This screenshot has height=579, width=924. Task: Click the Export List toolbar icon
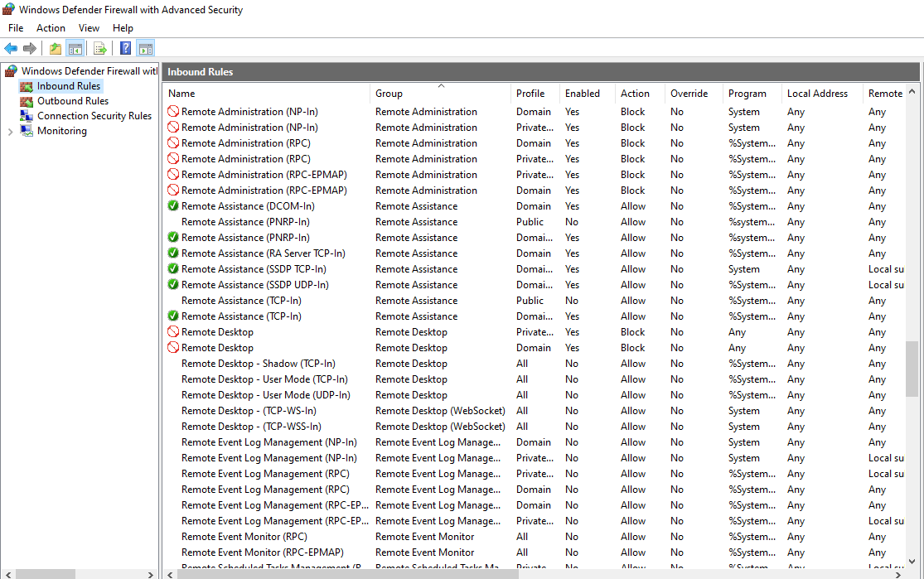(x=99, y=48)
